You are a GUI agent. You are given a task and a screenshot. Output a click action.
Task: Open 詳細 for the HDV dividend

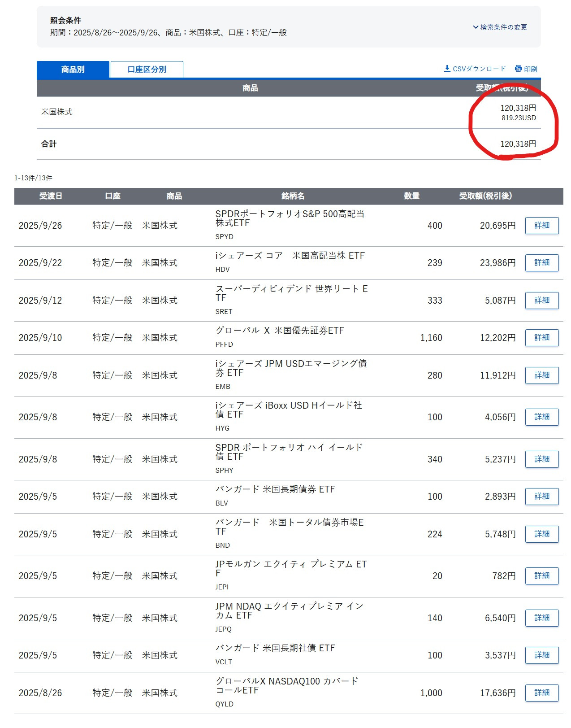tap(541, 263)
